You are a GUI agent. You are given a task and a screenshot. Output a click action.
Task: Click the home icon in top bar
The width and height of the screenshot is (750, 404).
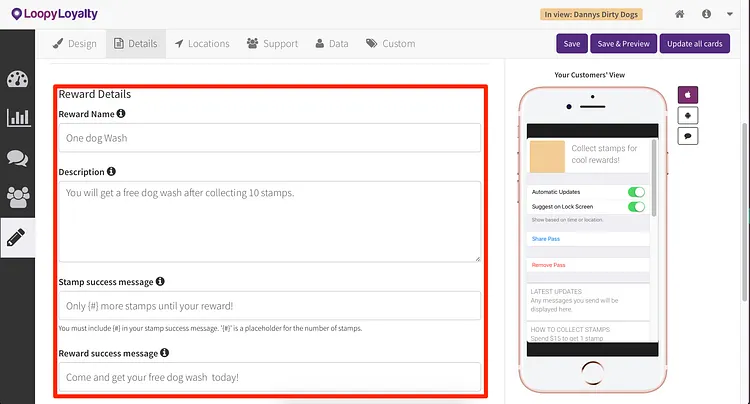point(680,14)
